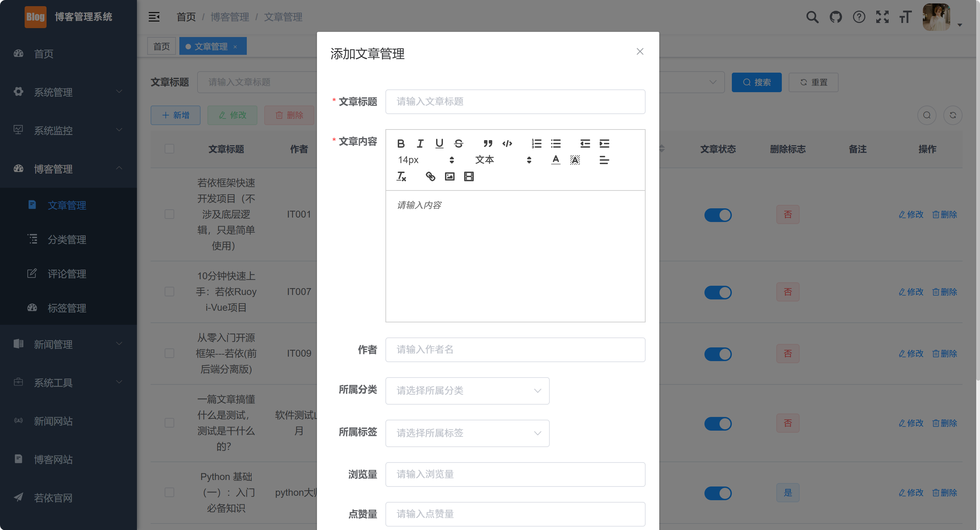
Task: Open the 所属分类 dropdown
Action: [x=467, y=391]
